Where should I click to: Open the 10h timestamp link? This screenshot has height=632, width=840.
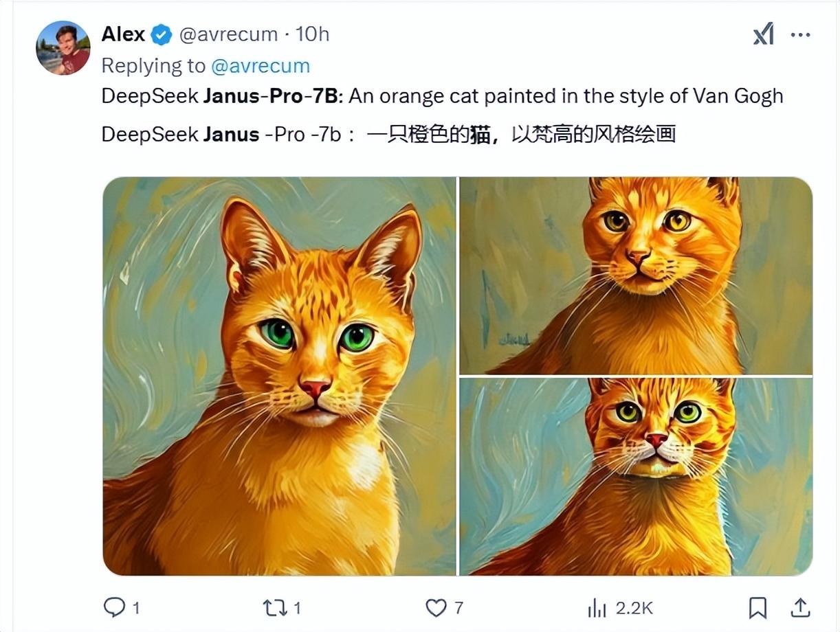pyautogui.click(x=313, y=34)
